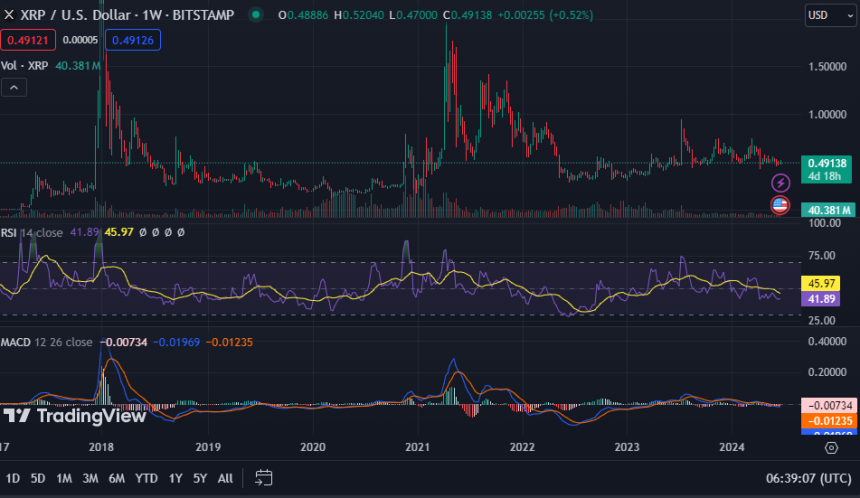Select the 1M time range
This screenshot has width=860, height=498.
click(x=64, y=478)
